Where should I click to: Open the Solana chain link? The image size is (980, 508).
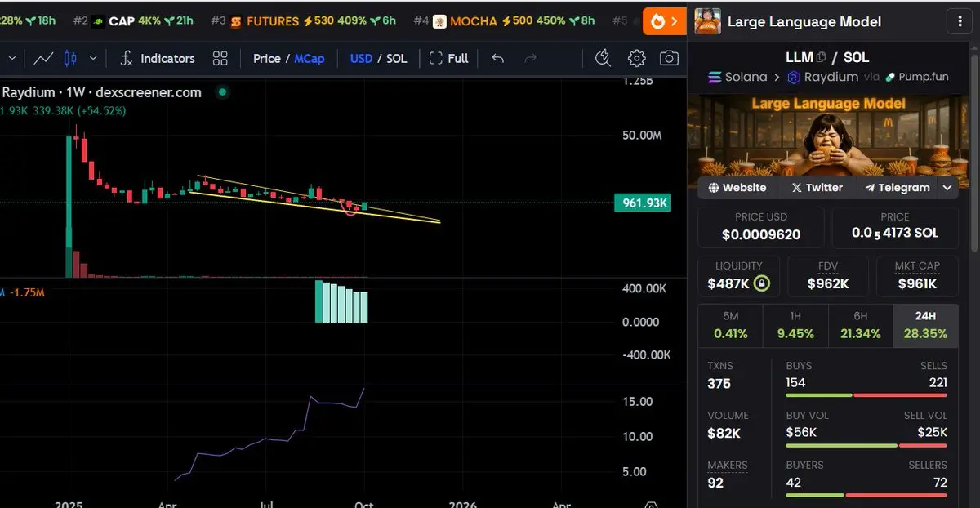tap(737, 77)
